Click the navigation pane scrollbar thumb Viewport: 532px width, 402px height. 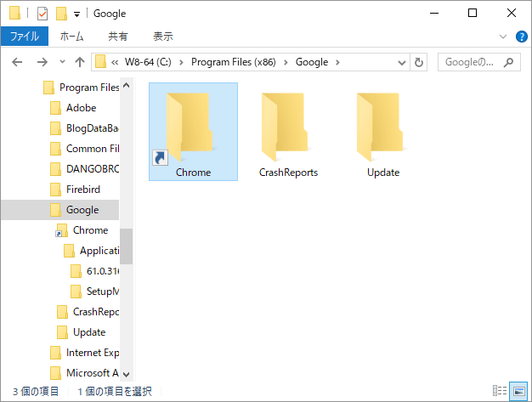(127, 246)
